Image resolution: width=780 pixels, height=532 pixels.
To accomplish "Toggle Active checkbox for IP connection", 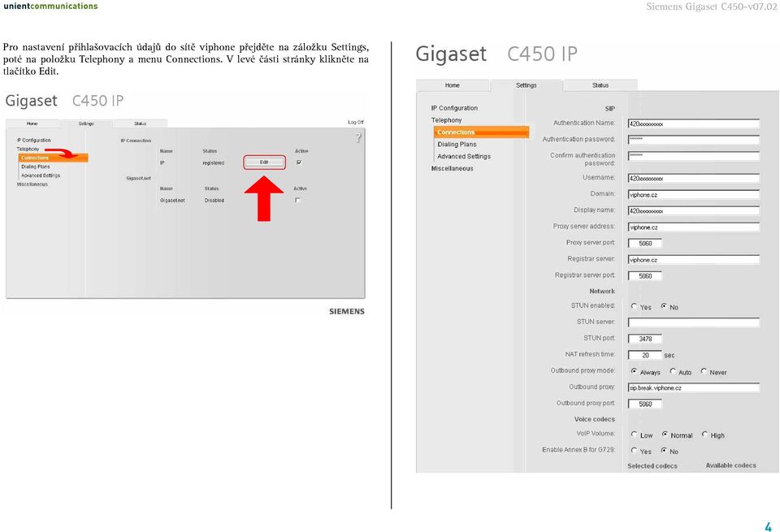I will [298, 162].
